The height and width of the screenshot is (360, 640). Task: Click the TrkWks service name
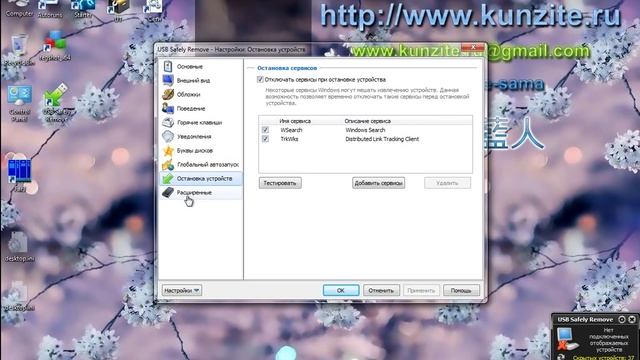289,139
